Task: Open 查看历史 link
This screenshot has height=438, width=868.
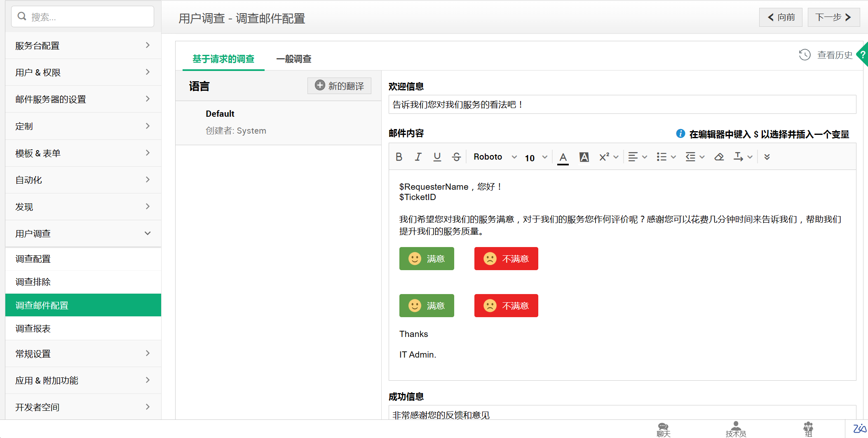Action: click(x=835, y=55)
